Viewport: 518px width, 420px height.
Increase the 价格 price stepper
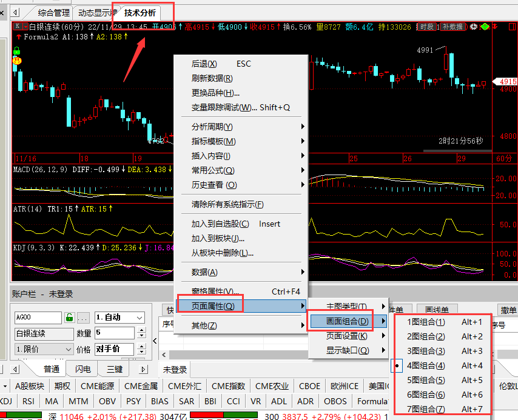click(141, 346)
